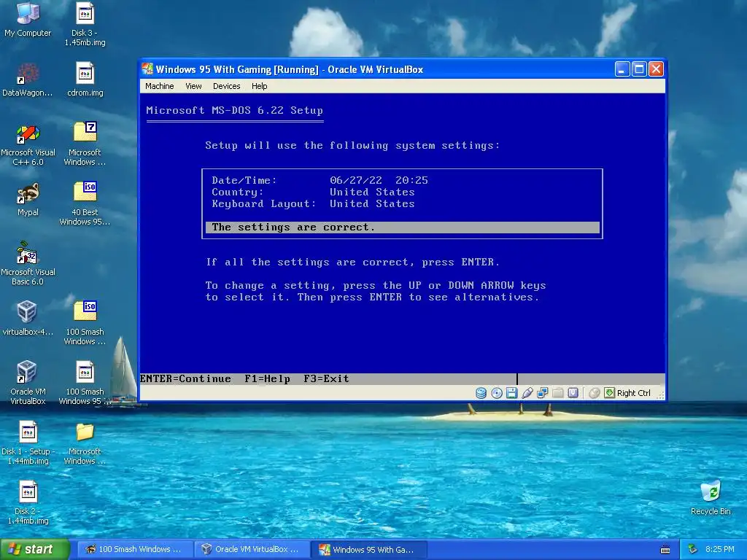Select Disk 1 - Setup 1.44mb.img file
Screen dimensions: 747x560
[28, 443]
